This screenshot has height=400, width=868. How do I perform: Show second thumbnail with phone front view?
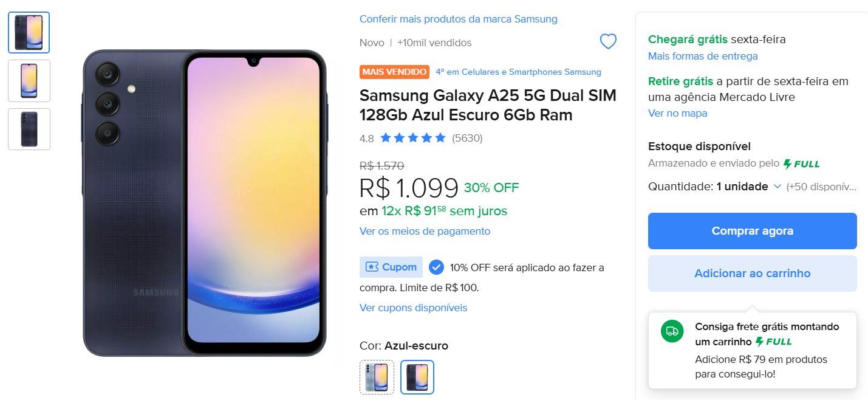29,81
